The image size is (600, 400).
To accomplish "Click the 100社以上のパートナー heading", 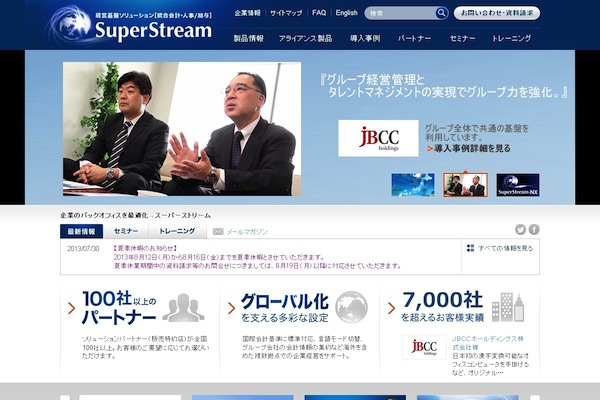I will pyautogui.click(x=119, y=308).
